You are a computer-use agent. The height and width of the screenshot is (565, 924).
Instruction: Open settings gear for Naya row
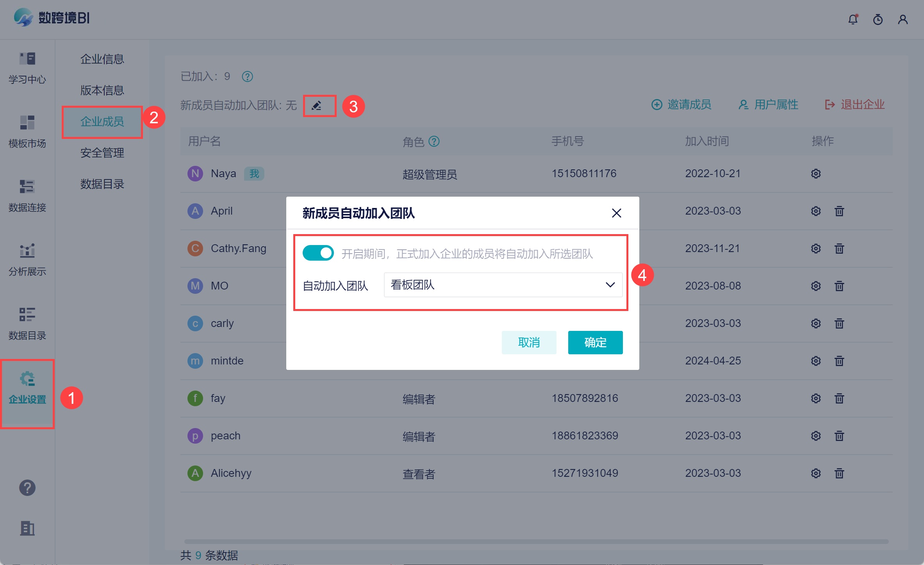tap(816, 174)
